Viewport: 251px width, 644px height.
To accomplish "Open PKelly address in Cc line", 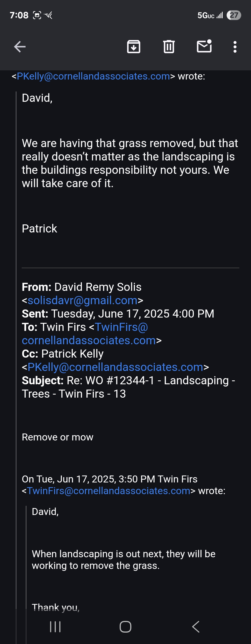I will [115, 367].
